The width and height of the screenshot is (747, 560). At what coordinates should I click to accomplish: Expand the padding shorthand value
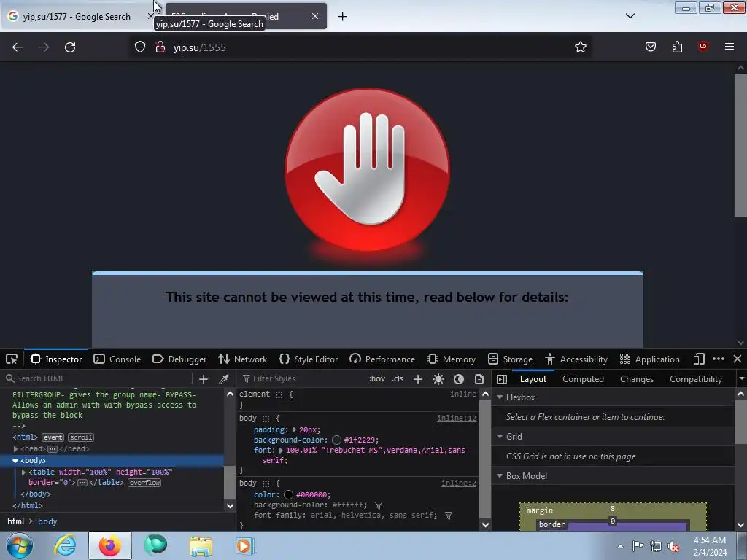click(294, 430)
